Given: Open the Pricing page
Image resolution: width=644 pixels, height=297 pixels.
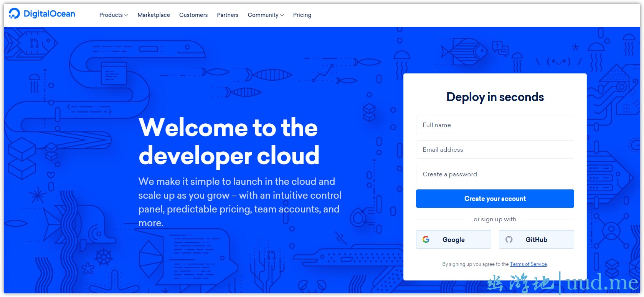Looking at the screenshot, I should 302,15.
